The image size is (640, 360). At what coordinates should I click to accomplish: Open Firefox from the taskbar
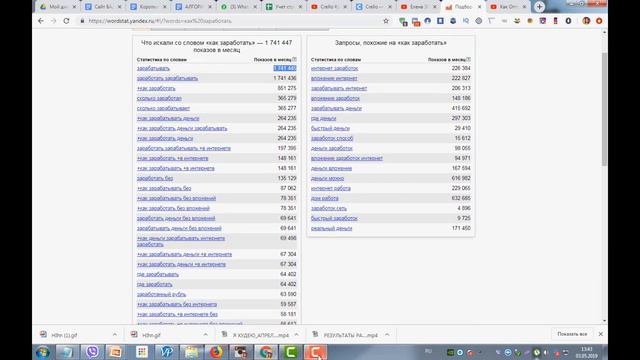click(216, 352)
